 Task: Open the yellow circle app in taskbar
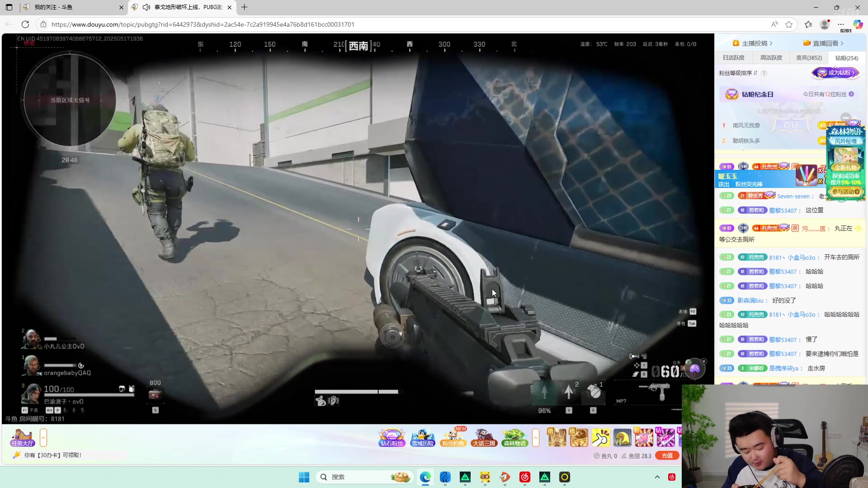pos(565,477)
